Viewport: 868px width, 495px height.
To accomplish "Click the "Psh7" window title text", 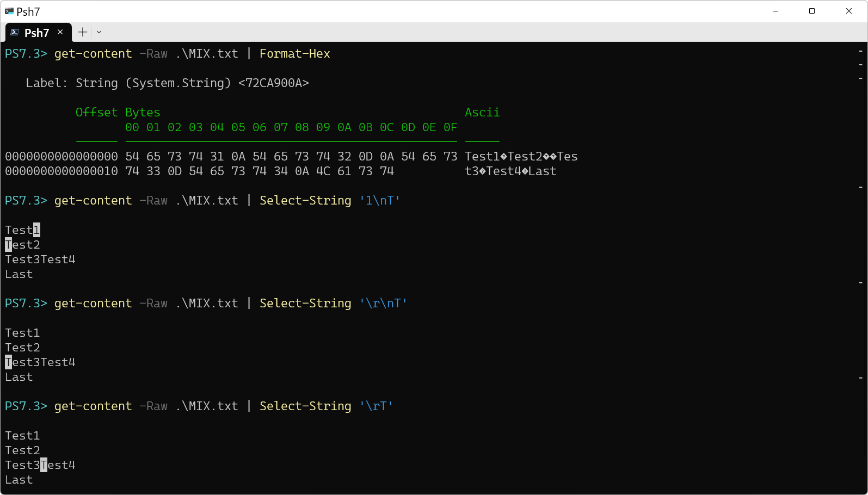I will point(28,11).
